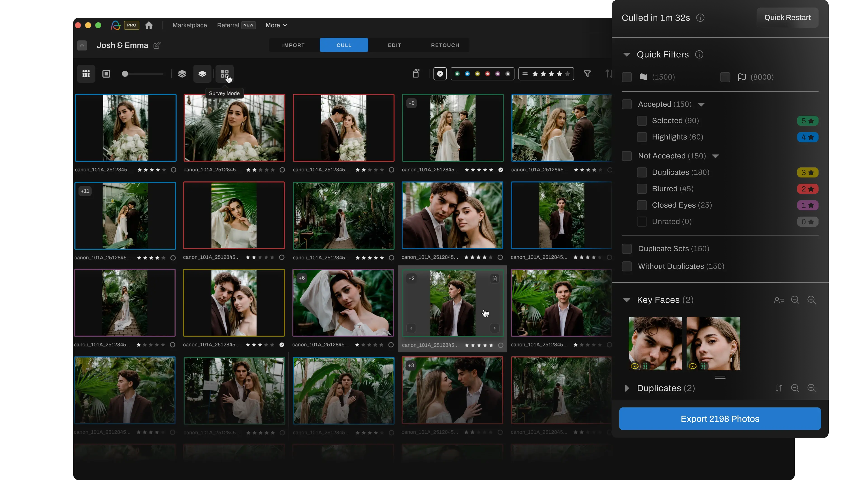Click the spray can labeling icon
The image size is (868, 480).
pyautogui.click(x=416, y=73)
